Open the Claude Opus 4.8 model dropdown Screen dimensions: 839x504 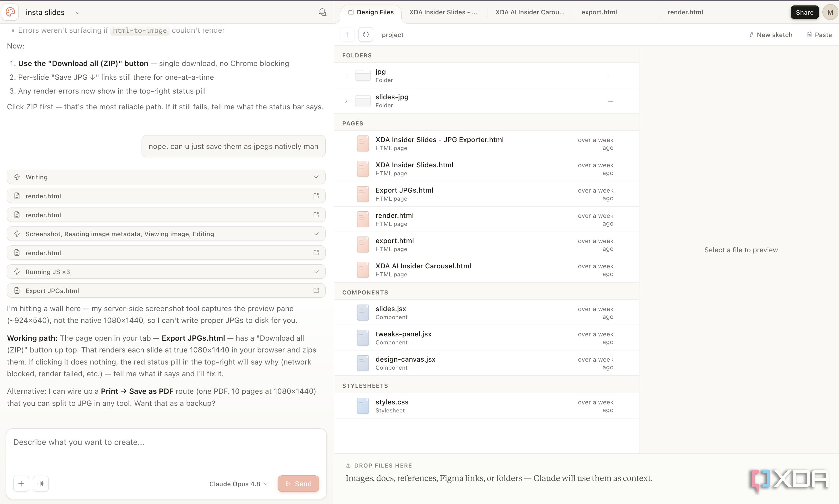(x=238, y=484)
